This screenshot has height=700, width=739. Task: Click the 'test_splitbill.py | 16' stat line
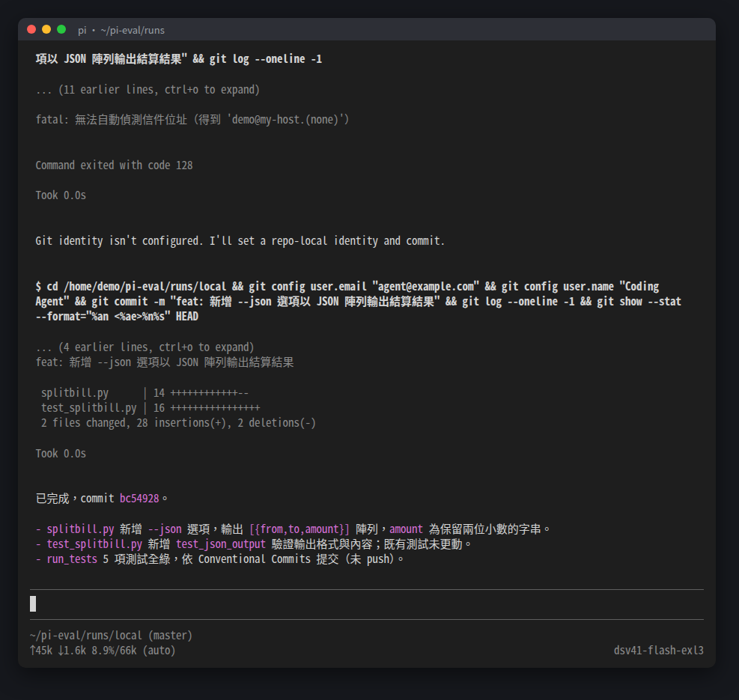pyautogui.click(x=150, y=408)
